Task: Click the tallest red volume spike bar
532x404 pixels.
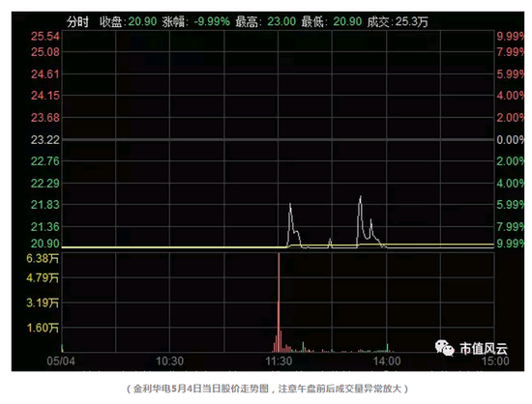Action: click(279, 303)
